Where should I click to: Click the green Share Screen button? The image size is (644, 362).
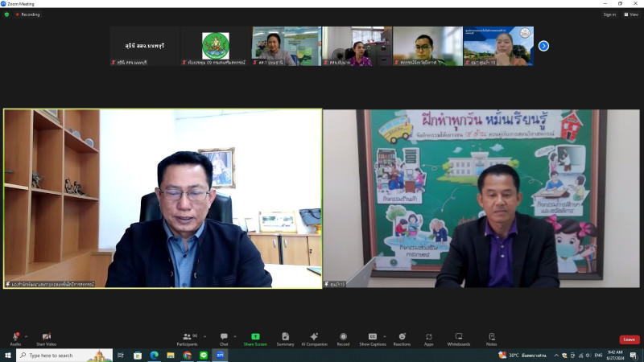[255, 337]
